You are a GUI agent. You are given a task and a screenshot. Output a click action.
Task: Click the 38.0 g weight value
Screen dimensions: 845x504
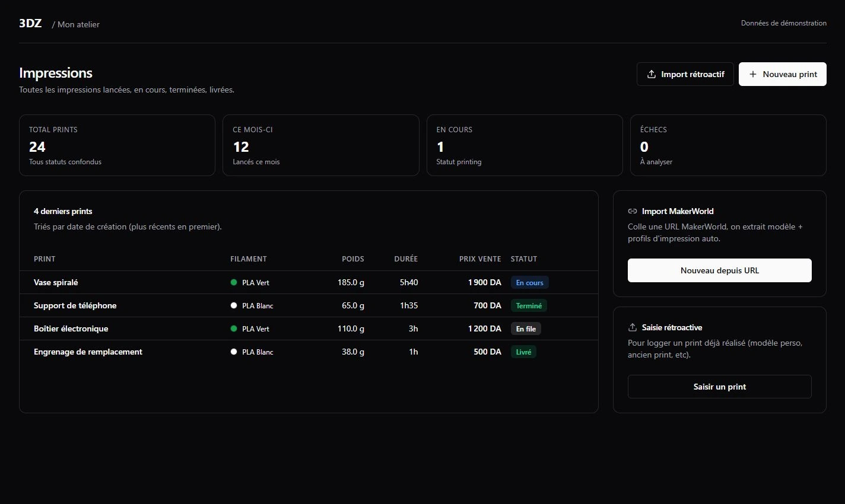tap(353, 352)
